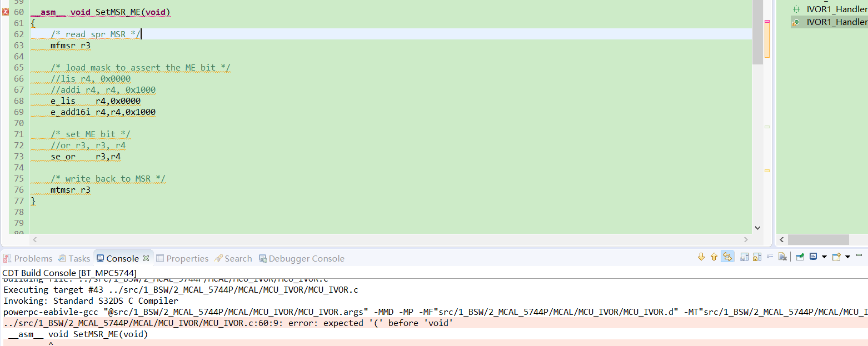Clear the Build Console output
The width and height of the screenshot is (868, 346).
[x=782, y=257]
